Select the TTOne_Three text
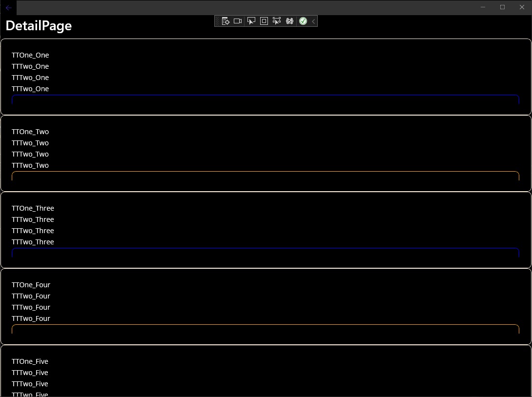The width and height of the screenshot is (532, 397). pyautogui.click(x=33, y=208)
